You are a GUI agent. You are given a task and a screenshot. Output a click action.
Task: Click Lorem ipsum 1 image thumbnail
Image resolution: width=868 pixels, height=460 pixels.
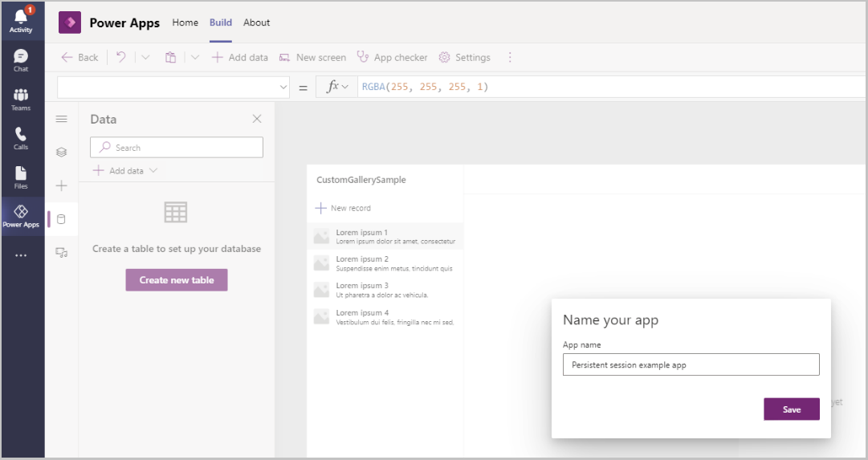[x=322, y=236]
